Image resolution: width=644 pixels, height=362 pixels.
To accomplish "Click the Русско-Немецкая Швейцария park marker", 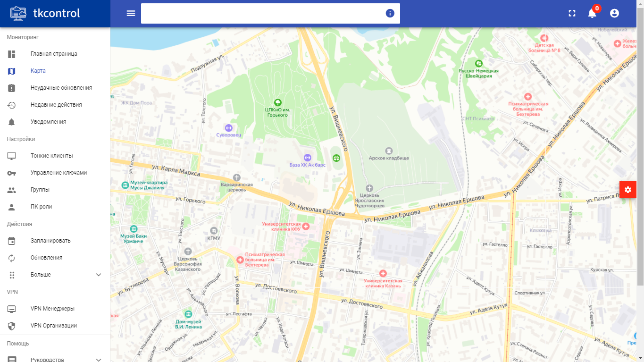I will tap(478, 63).
